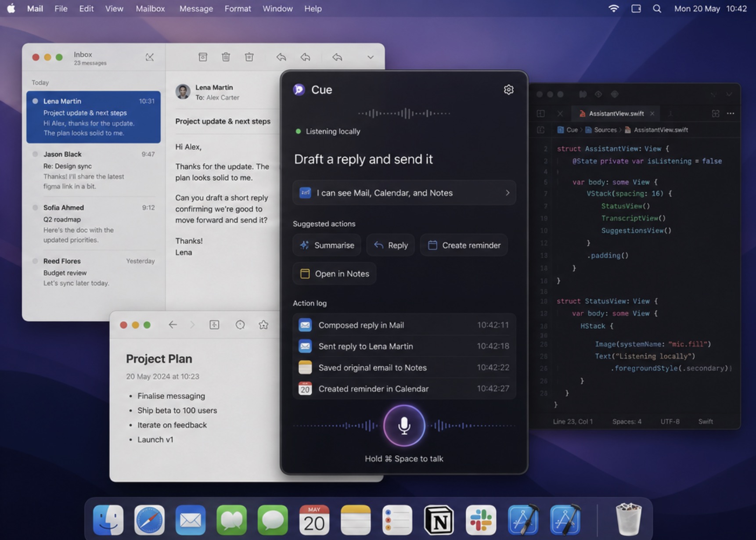This screenshot has height=540, width=756.
Task: Click the Summarise suggested action
Action: point(327,245)
